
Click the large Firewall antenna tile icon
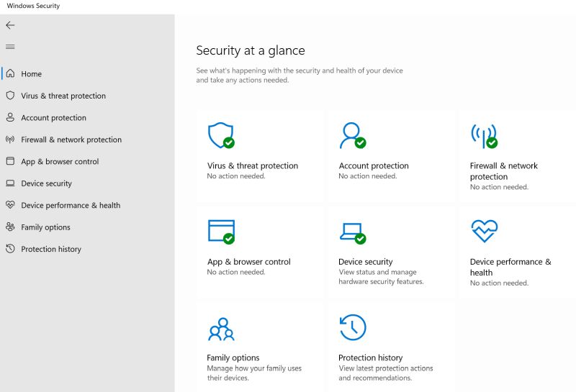tap(484, 136)
